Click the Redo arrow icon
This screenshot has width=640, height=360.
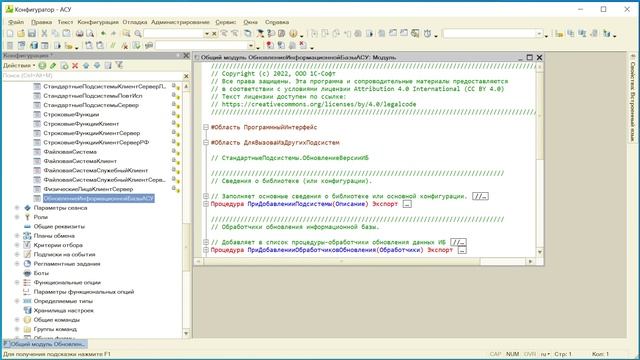(x=113, y=33)
